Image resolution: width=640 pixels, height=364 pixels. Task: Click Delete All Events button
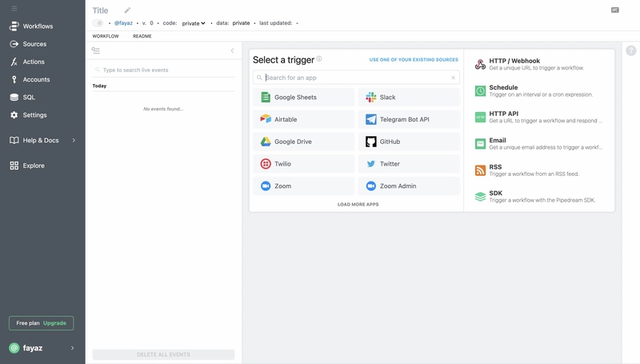click(163, 354)
